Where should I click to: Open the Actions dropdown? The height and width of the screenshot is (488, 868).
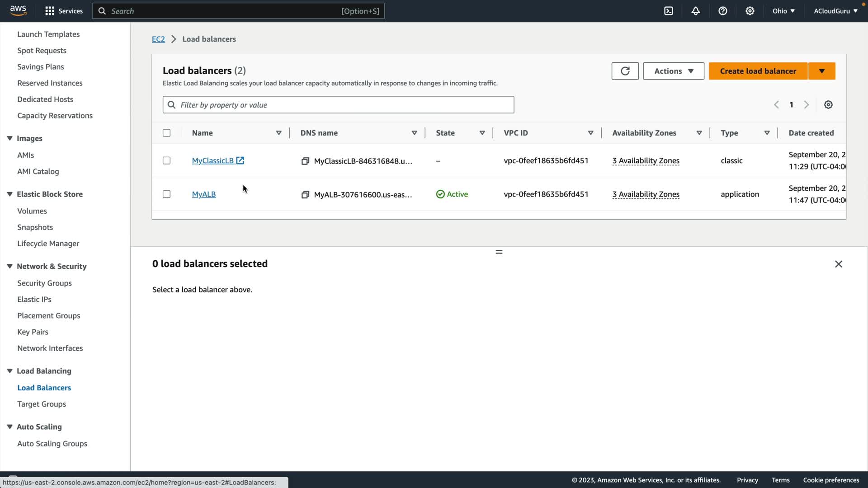pyautogui.click(x=673, y=71)
